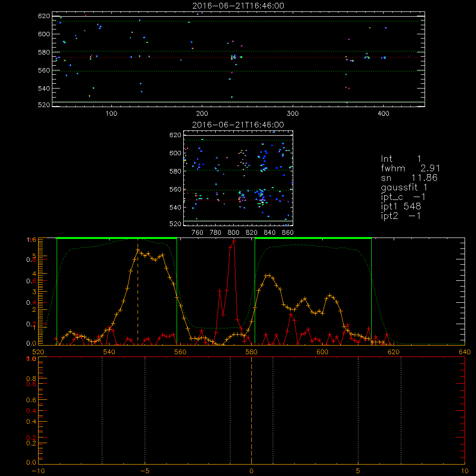Click white dotted vertical line at 5

(x=358, y=410)
